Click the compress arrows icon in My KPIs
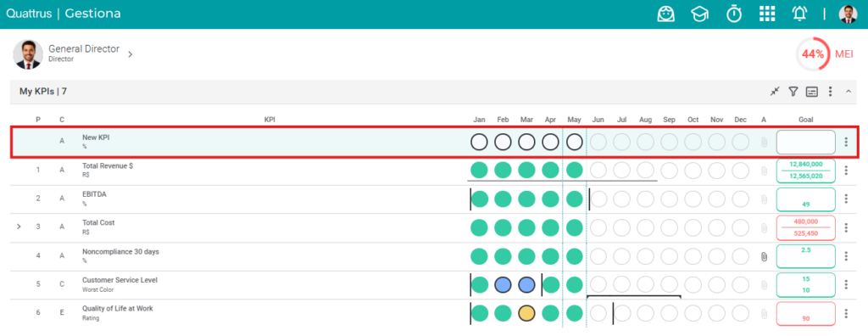The image size is (868, 336). coord(775,92)
